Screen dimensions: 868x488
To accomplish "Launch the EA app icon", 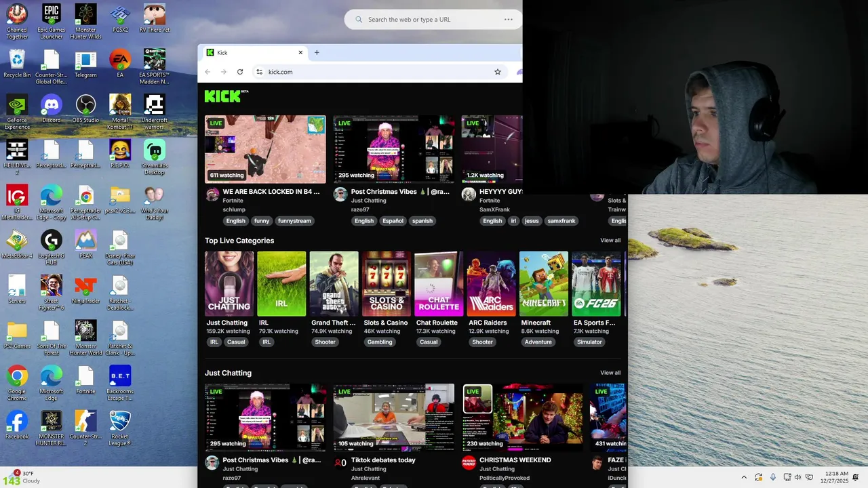I will [x=120, y=64].
